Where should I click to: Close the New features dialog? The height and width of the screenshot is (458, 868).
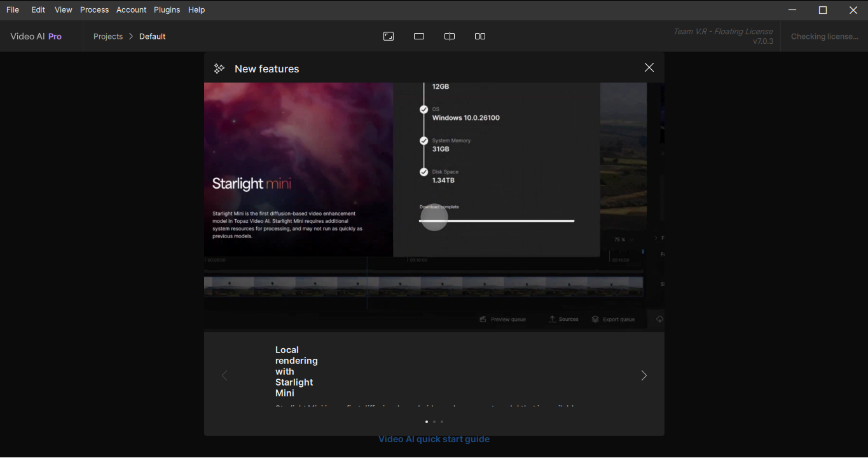(649, 67)
